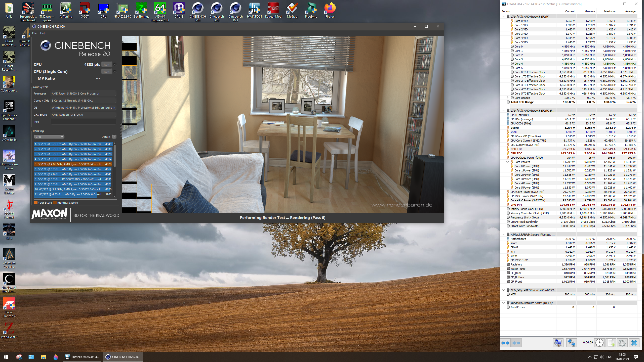Click the HWiNFO blue X close-sensors icon
This screenshot has height=362, width=644.
click(634, 343)
